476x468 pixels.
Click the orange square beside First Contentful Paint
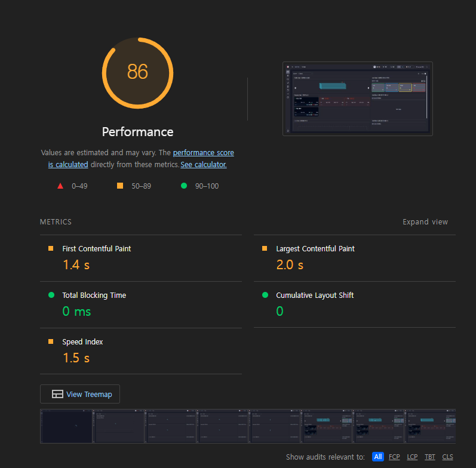pos(51,248)
